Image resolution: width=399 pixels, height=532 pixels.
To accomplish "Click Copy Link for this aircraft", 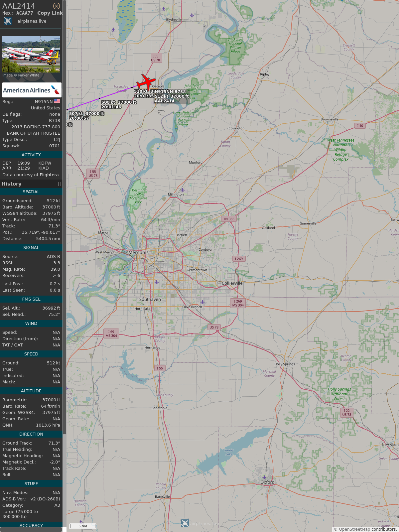I will pyautogui.click(x=50, y=13).
